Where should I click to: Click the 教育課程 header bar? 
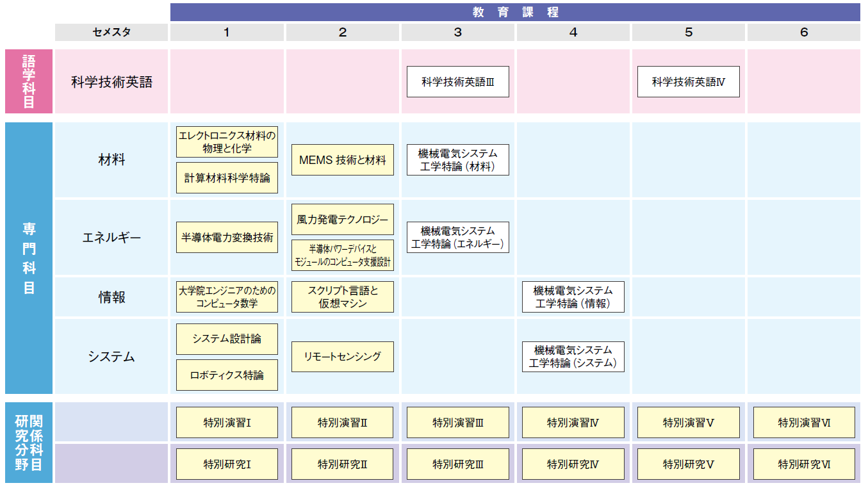click(515, 12)
